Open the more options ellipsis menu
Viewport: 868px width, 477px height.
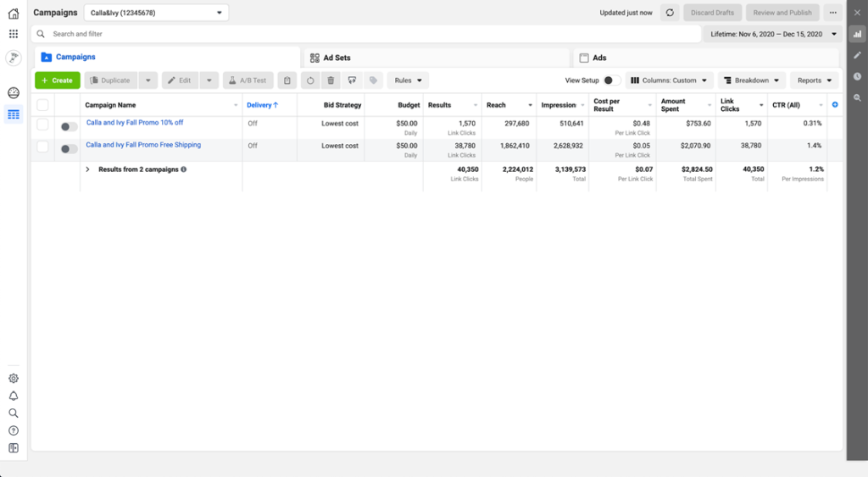833,13
